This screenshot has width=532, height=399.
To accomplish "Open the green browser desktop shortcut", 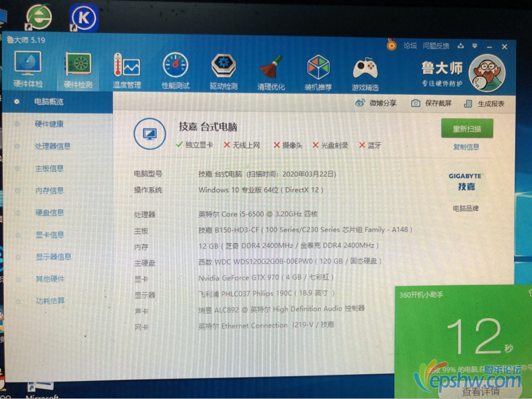I will [39, 17].
